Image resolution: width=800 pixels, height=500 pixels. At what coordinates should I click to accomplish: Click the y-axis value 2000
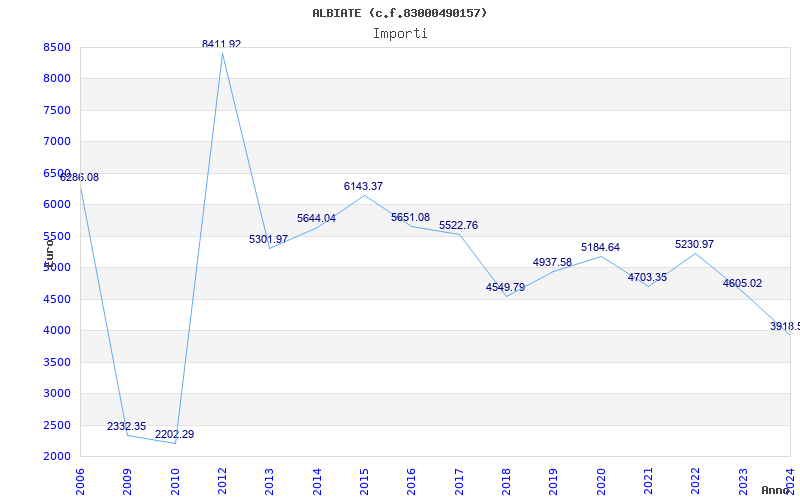(x=57, y=456)
